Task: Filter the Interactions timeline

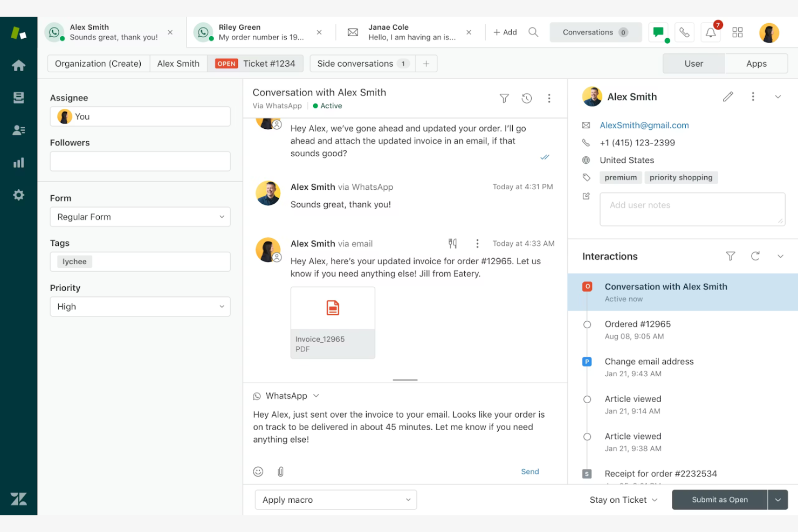Action: tap(730, 256)
